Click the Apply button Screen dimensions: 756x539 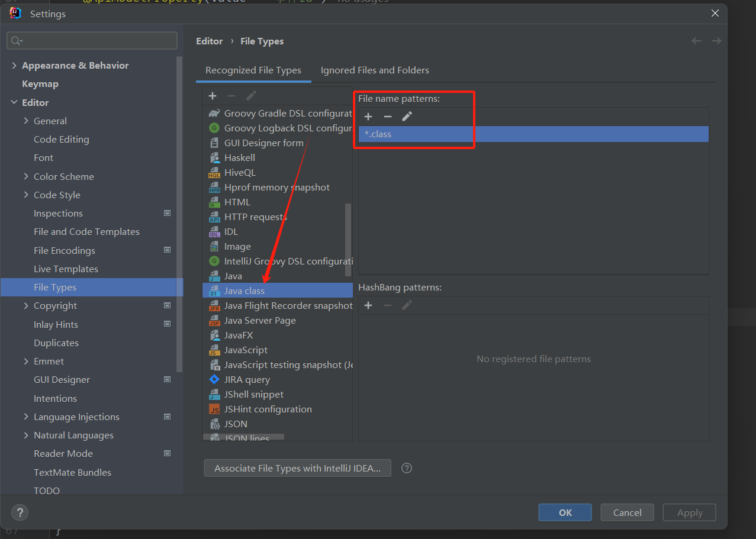tap(690, 512)
